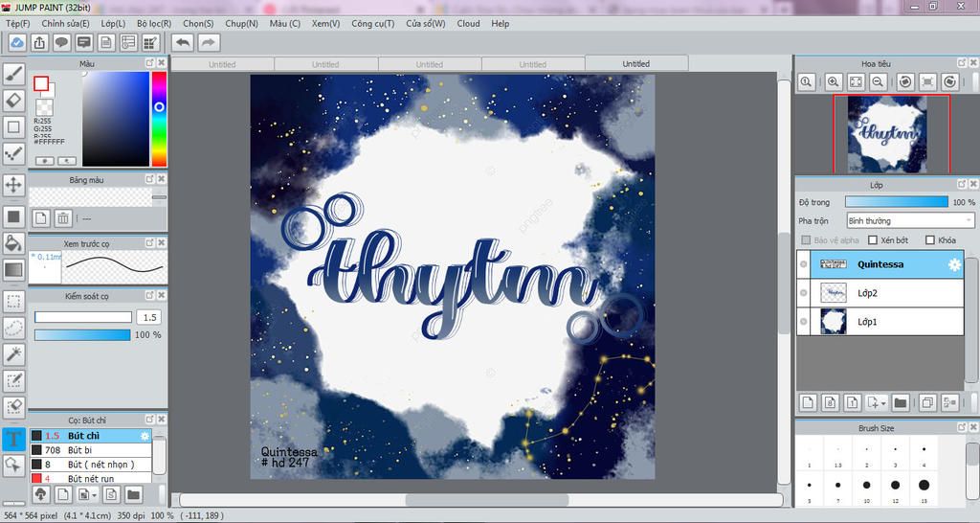Open the Lớp(L) menu
Screen dimensions: 980x523
pos(113,23)
